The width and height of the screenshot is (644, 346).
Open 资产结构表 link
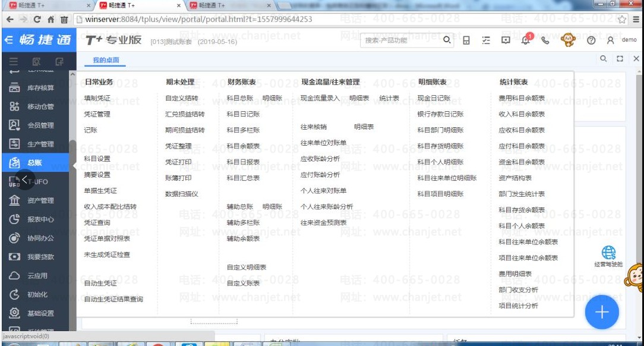click(515, 178)
